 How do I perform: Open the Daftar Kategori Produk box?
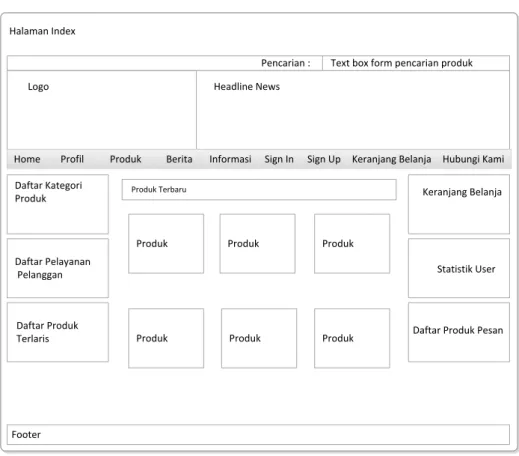[x=58, y=204]
